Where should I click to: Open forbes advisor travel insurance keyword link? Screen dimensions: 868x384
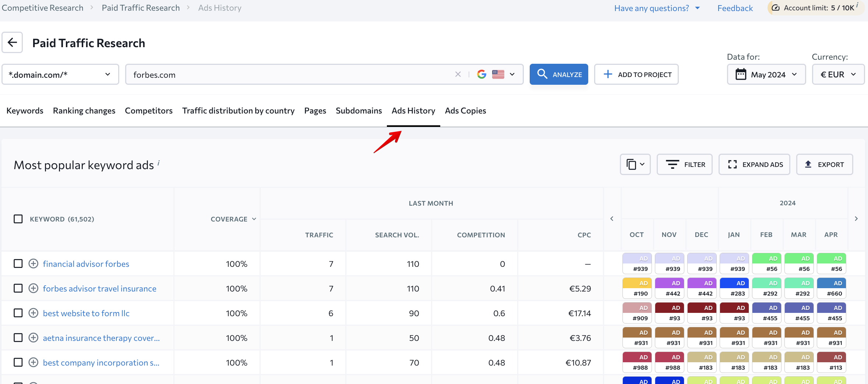click(99, 289)
